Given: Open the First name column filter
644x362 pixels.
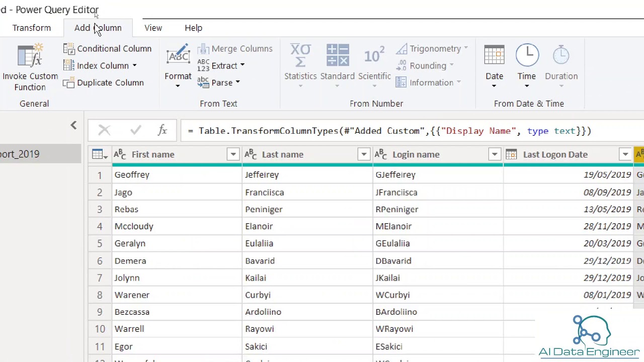Looking at the screenshot, I should coord(233,155).
